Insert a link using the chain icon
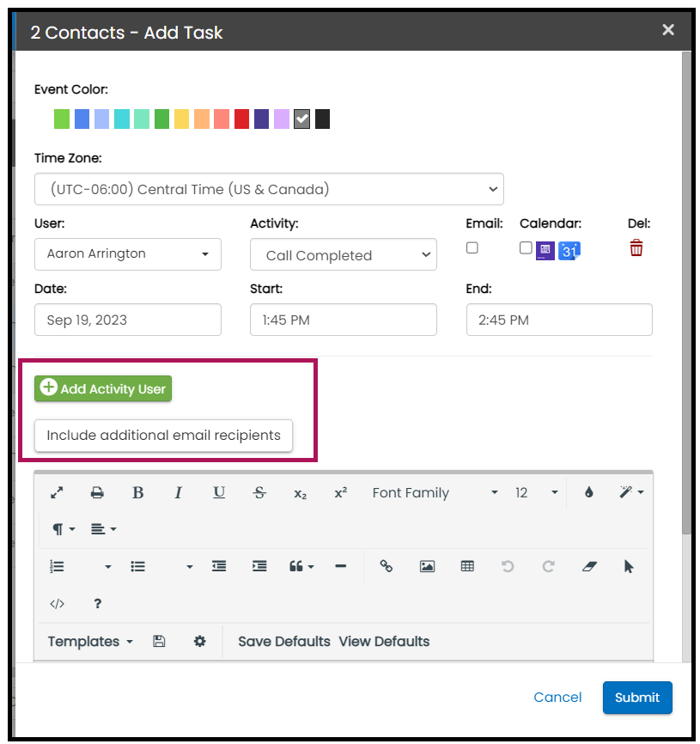 coord(386,567)
